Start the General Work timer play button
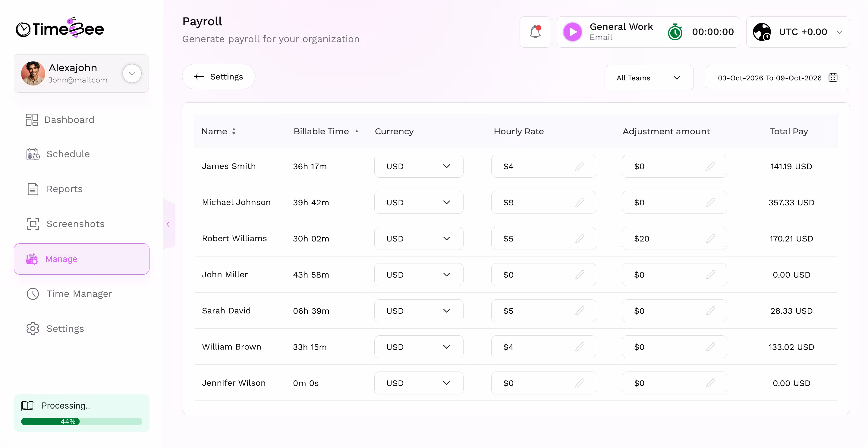 coord(573,32)
